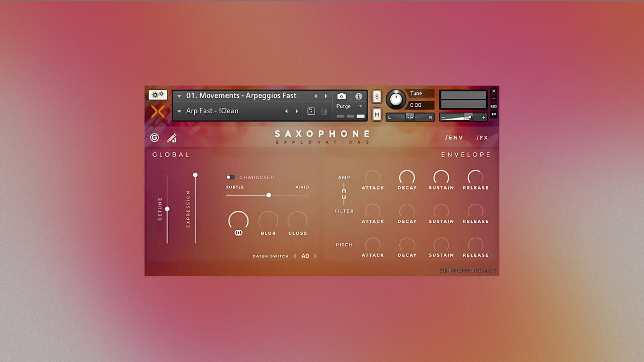This screenshot has width=644, height=362.
Task: Open the instrument name dropdown arrow
Action: [179, 96]
